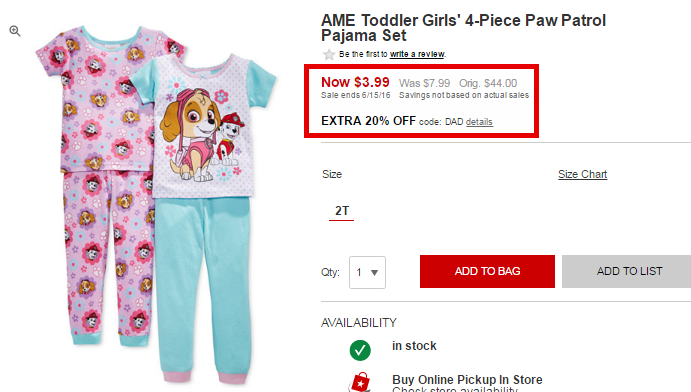Click the AVAILABILITY section heading
Image resolution: width=691 pixels, height=392 pixels.
(x=359, y=323)
